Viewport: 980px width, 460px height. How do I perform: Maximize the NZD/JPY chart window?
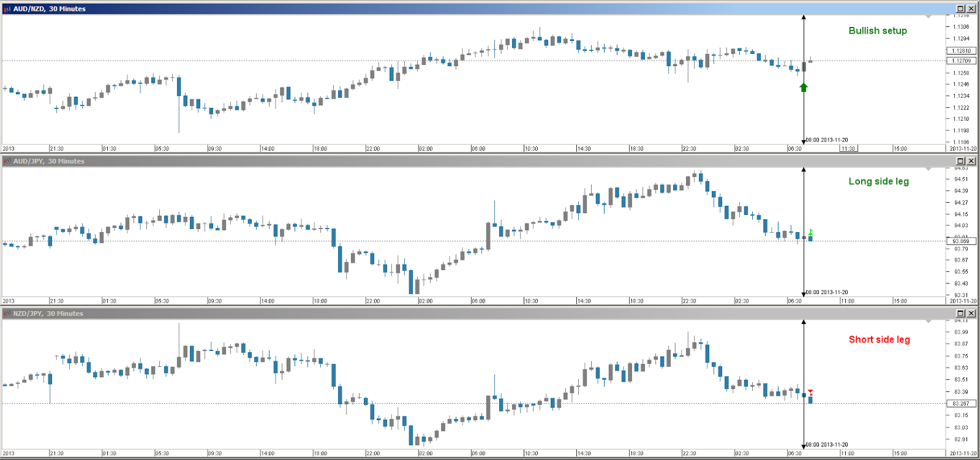960,314
